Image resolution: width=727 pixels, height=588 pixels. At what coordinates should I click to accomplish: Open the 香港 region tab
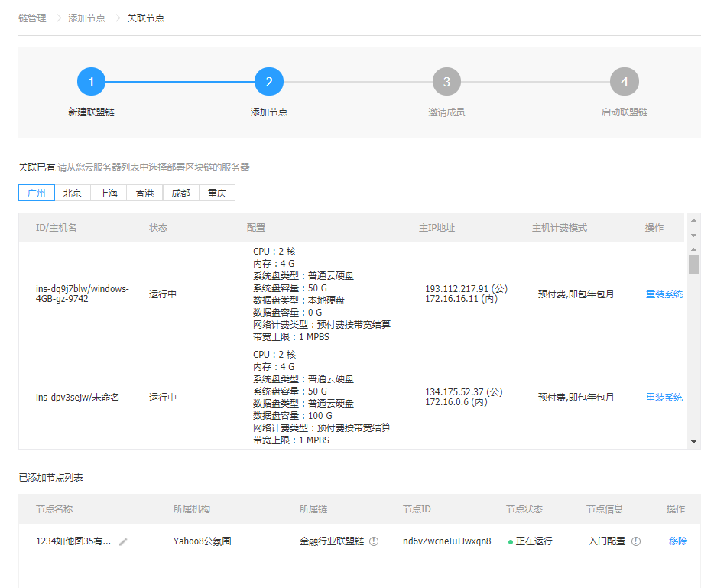144,193
